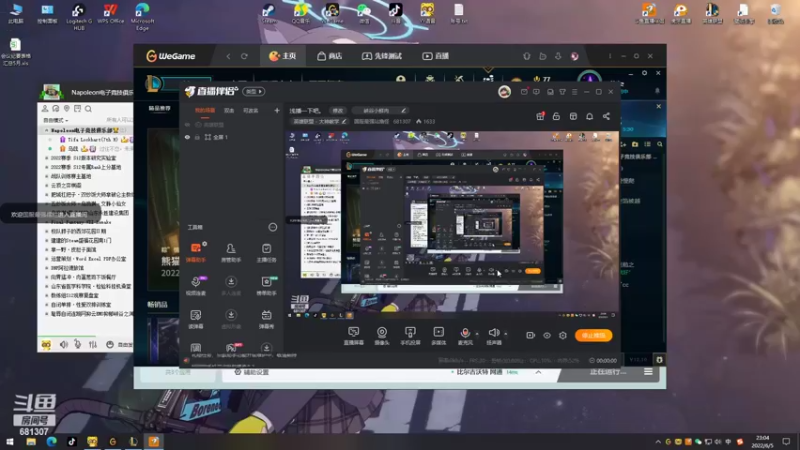Viewport: 800px width, 450px height.
Task: Click the layout icon left of the bell in 直播伴侣
Action: [x=573, y=116]
